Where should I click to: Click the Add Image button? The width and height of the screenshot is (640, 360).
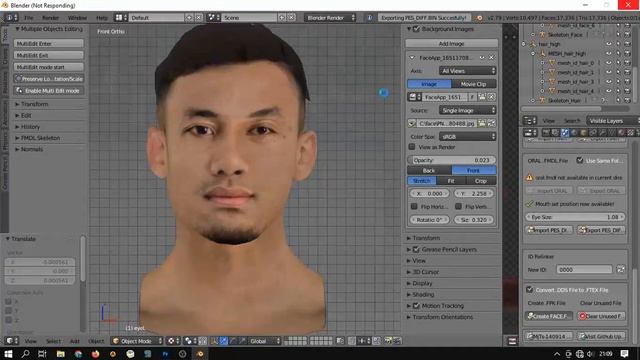click(451, 43)
